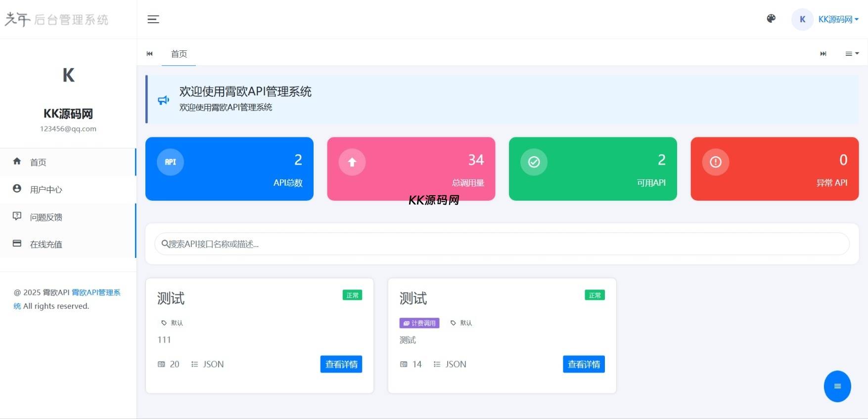
Task: Click the 123456@qq.com email text
Action: point(68,129)
